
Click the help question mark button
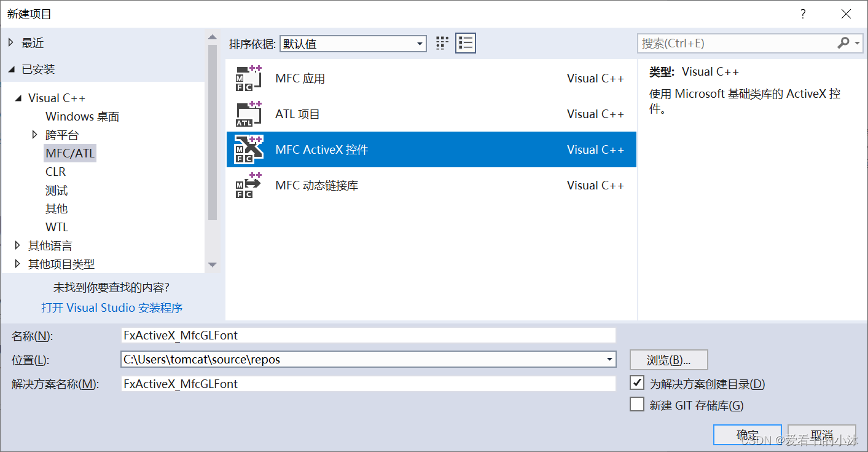click(x=803, y=14)
